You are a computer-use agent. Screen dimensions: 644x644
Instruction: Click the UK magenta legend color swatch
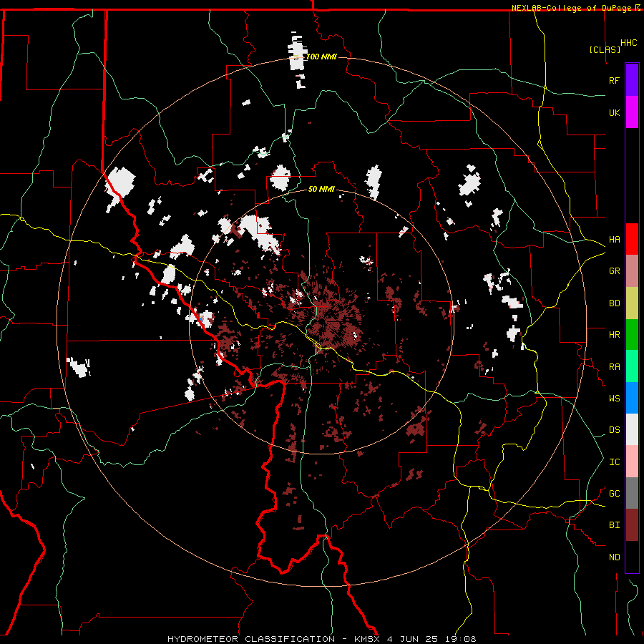[x=632, y=112]
